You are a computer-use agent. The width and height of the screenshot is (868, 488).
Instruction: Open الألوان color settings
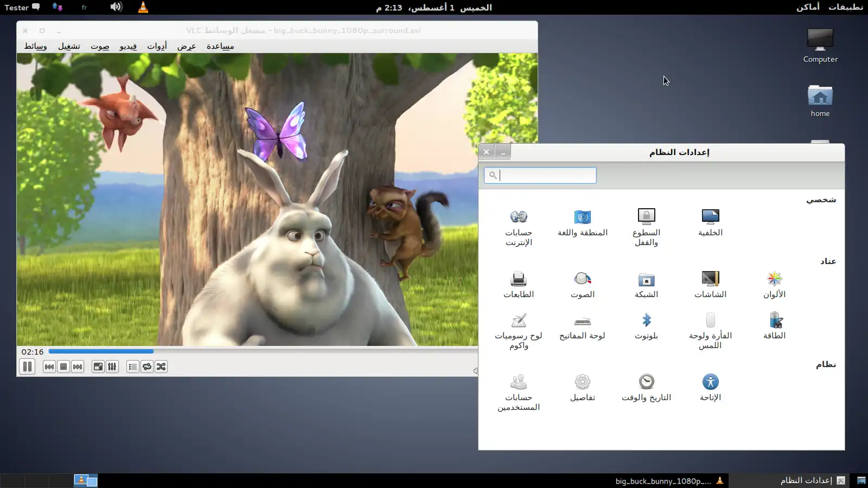[774, 285]
